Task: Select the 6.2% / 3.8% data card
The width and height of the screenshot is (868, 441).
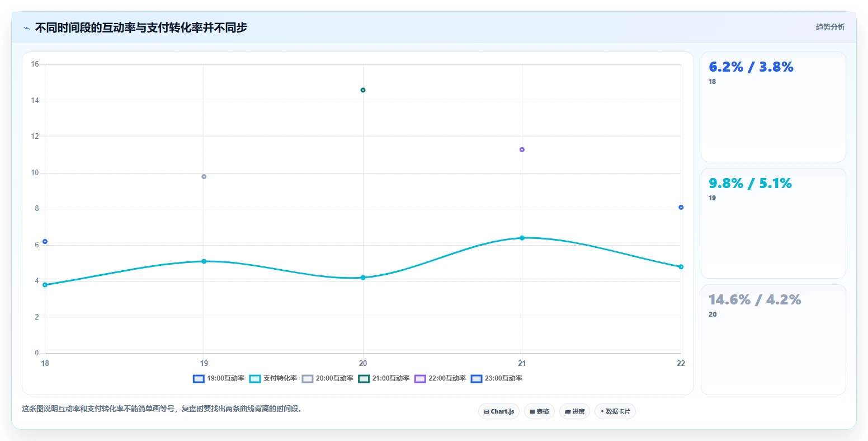Action: (x=773, y=107)
